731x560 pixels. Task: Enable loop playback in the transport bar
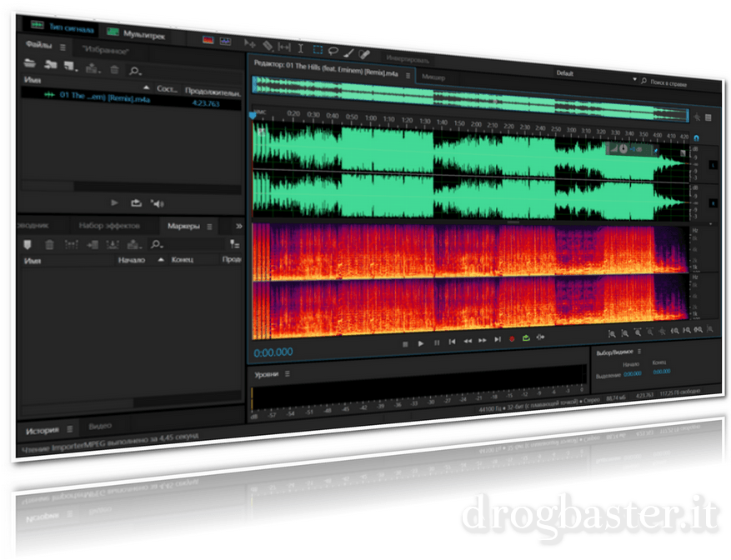tap(526, 338)
